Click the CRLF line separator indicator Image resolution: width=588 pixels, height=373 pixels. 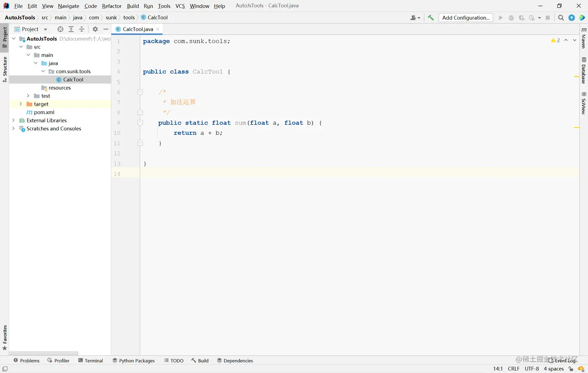pos(513,369)
